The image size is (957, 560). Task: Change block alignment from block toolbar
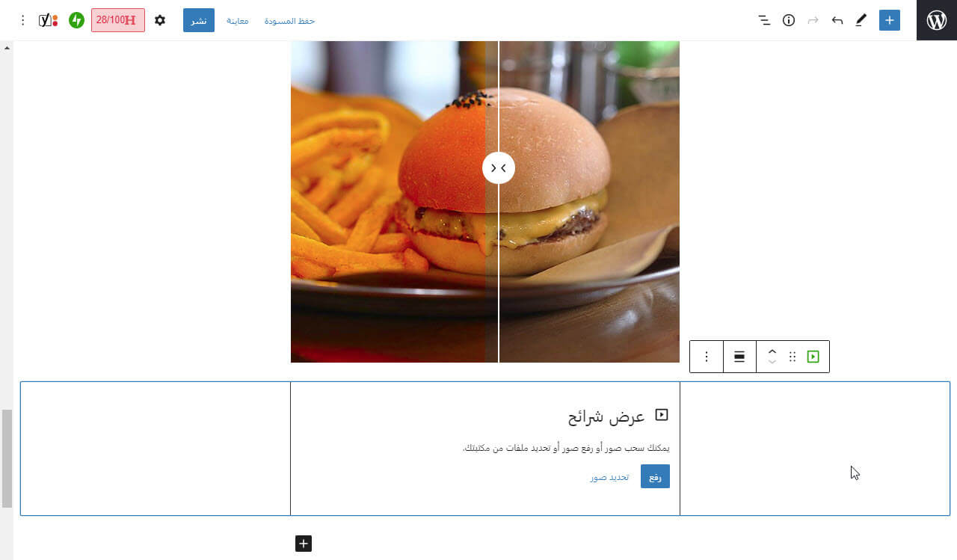click(739, 357)
